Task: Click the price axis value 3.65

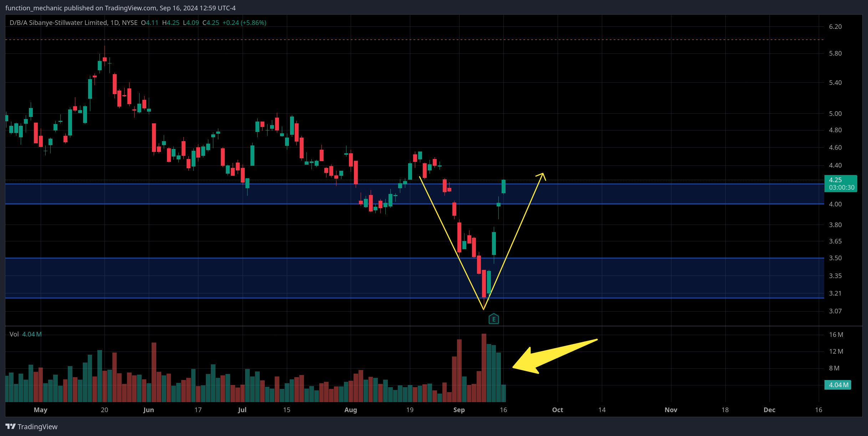Action: coord(835,241)
